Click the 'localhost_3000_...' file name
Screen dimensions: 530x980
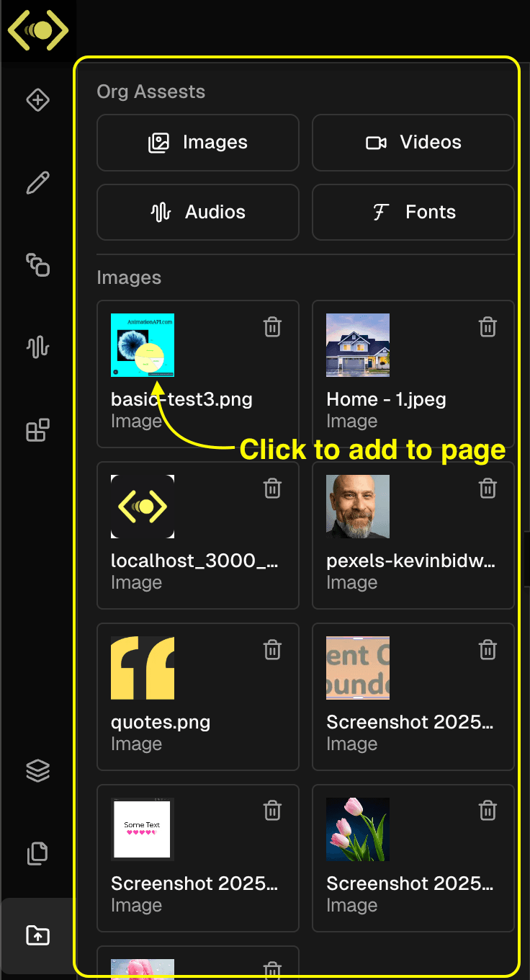tap(195, 561)
